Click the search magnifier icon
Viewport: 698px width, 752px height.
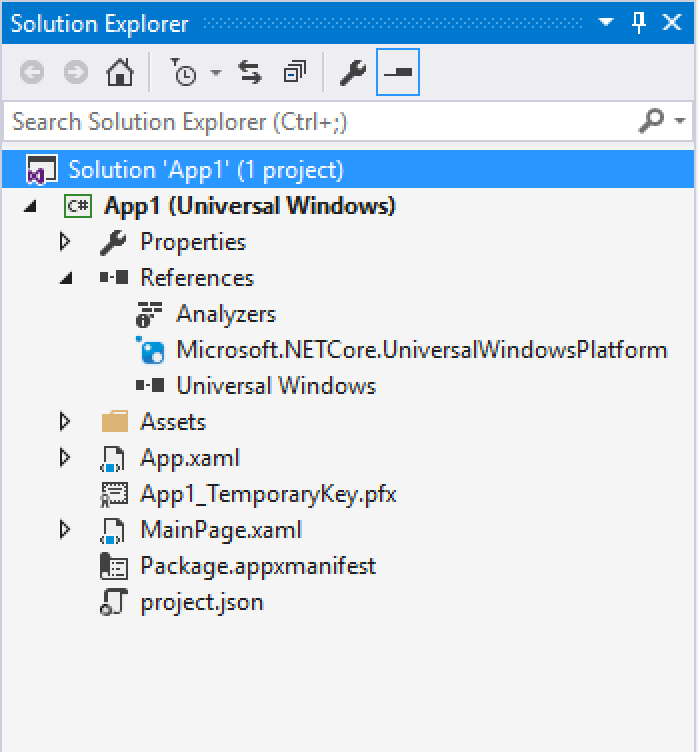[651, 121]
